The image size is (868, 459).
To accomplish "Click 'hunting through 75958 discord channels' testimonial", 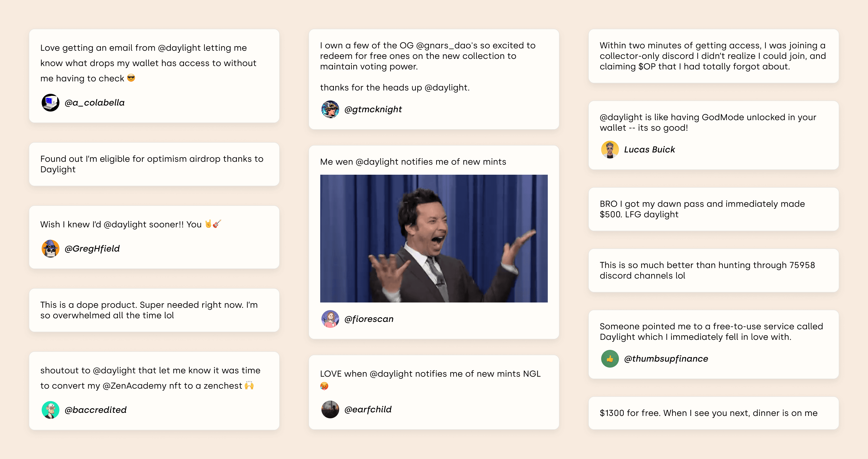I will (713, 270).
